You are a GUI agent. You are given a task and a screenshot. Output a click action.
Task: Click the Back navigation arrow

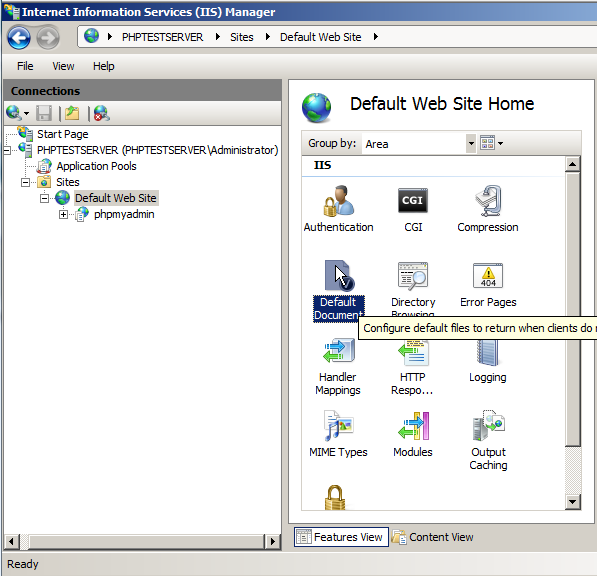(19, 38)
